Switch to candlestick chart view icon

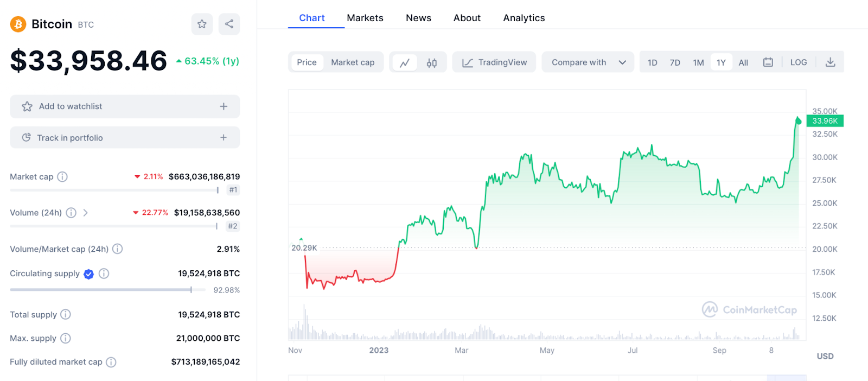tap(432, 62)
